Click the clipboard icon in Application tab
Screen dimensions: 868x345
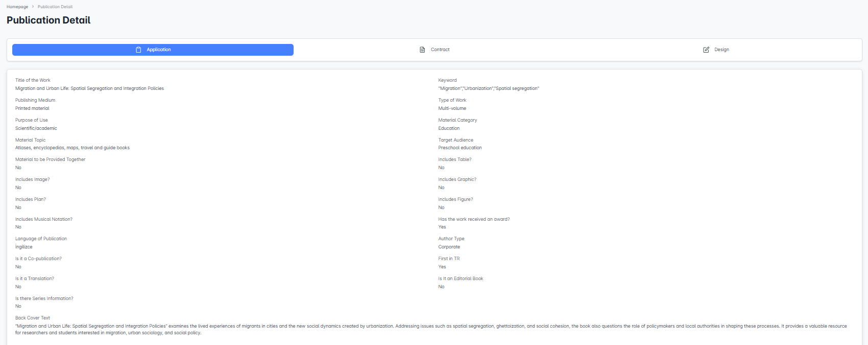click(x=138, y=50)
